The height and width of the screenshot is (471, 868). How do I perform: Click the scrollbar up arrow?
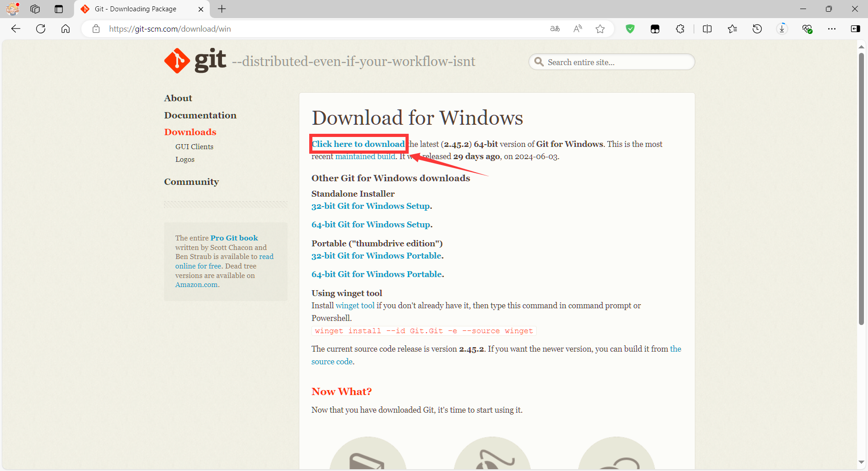(861, 47)
